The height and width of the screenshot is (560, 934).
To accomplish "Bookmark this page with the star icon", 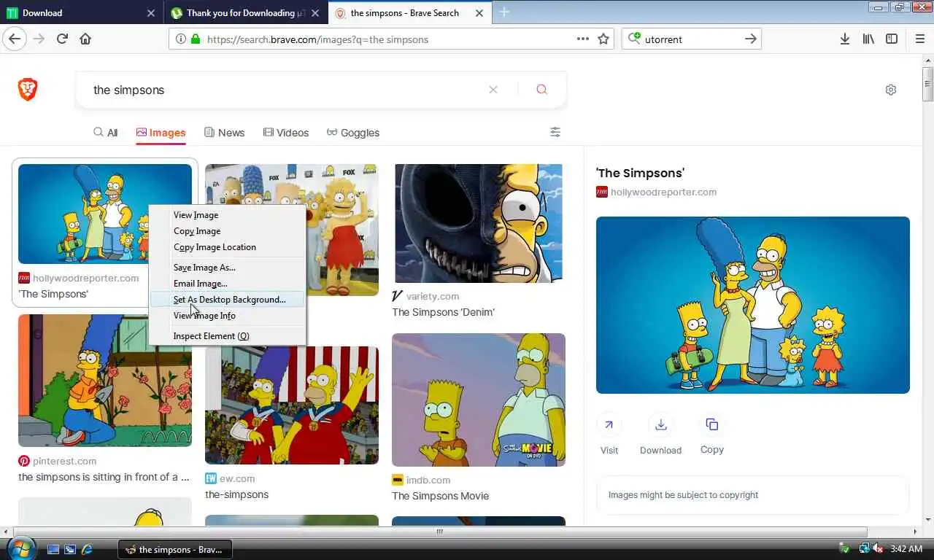I will click(x=603, y=39).
